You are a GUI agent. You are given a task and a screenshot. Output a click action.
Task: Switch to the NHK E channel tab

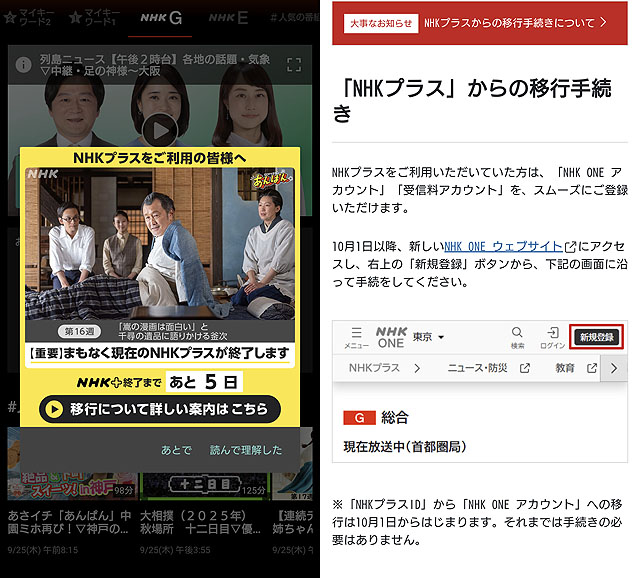(x=228, y=18)
